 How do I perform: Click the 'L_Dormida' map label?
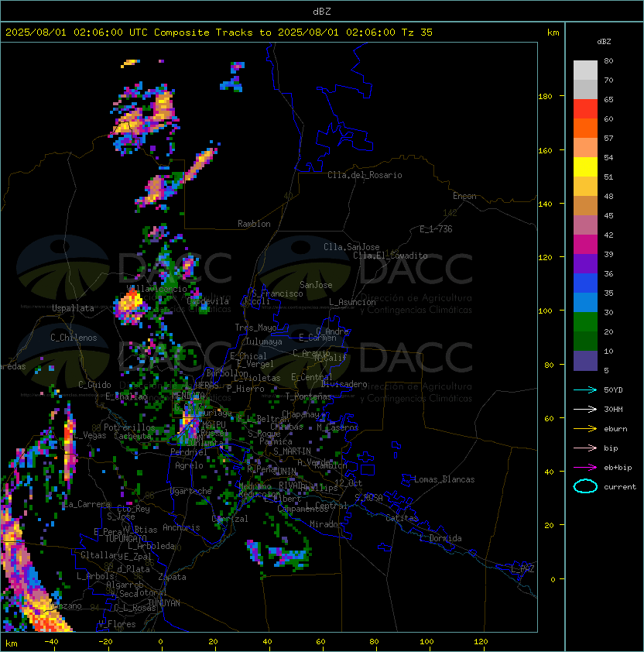[440, 538]
